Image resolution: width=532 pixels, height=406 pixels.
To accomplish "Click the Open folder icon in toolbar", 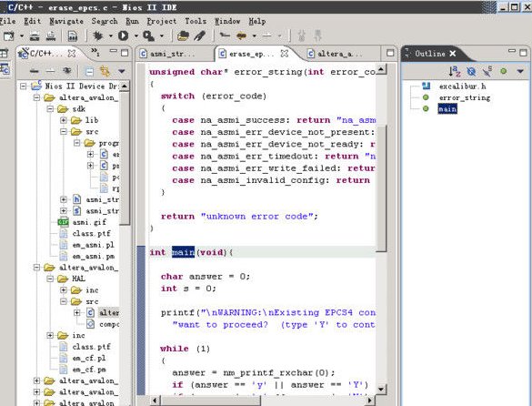I will 183,36.
